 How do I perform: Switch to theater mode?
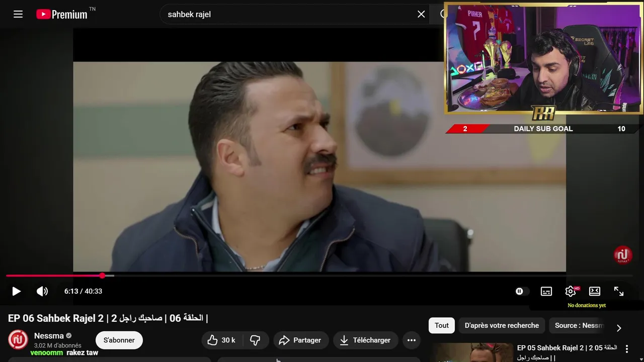click(x=595, y=291)
